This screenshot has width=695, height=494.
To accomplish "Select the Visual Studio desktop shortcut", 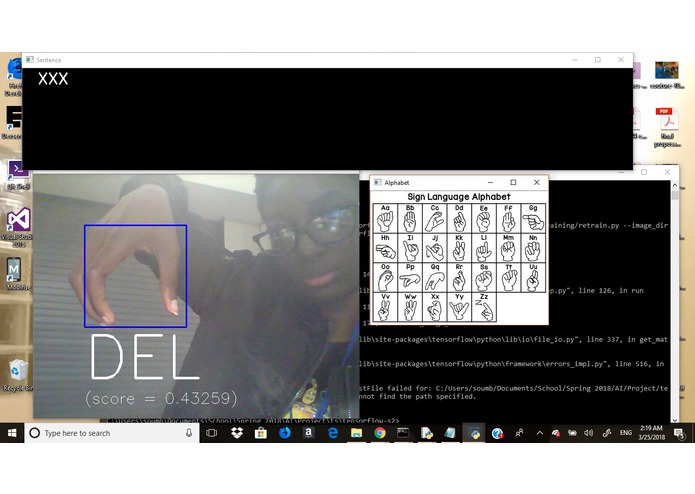I will click(18, 227).
